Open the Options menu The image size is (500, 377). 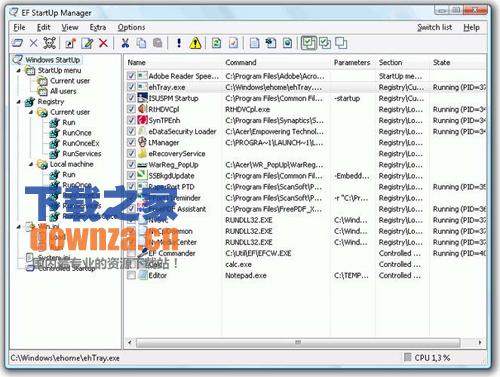pos(131,27)
